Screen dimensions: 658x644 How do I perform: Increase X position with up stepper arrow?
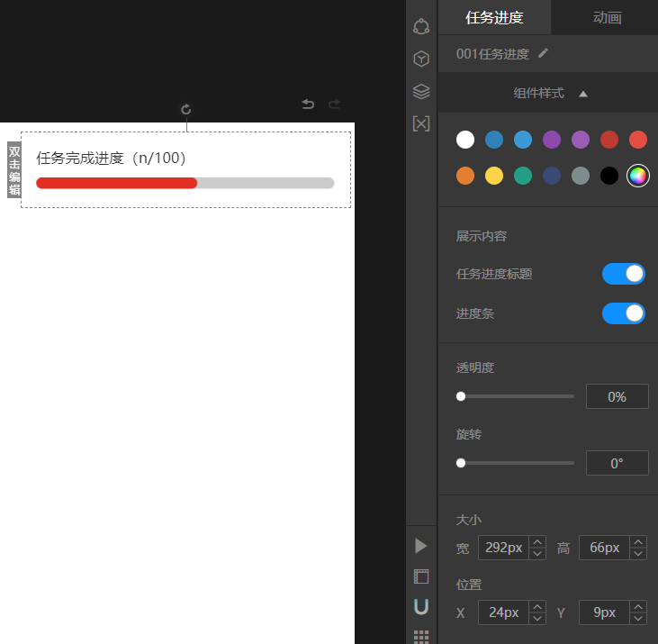(537, 607)
